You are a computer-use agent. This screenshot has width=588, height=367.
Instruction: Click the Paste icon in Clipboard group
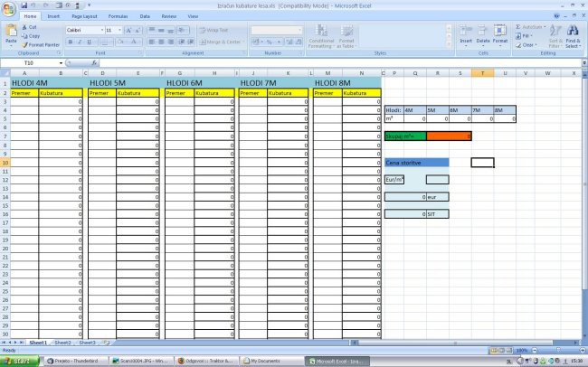coord(11,33)
